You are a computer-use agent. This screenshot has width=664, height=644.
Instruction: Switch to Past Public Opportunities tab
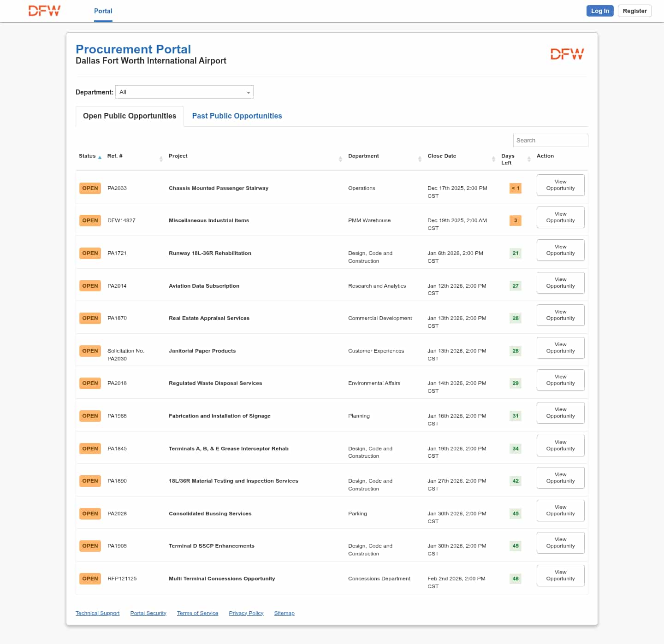coord(237,116)
